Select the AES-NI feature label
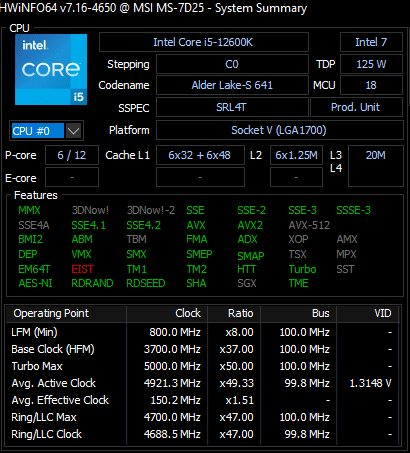The height and width of the screenshot is (453, 410). point(35,283)
